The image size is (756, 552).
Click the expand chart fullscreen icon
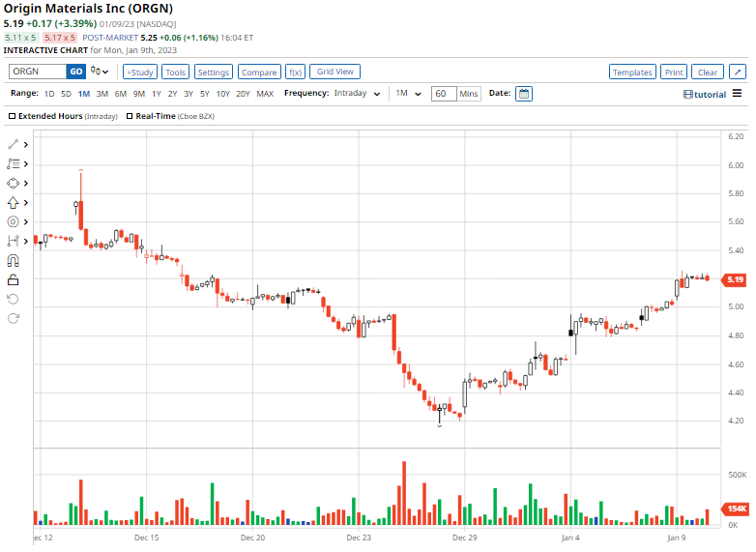(x=738, y=72)
